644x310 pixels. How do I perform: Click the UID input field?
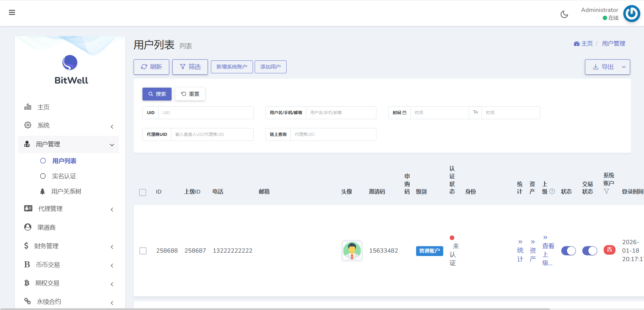[x=206, y=113]
